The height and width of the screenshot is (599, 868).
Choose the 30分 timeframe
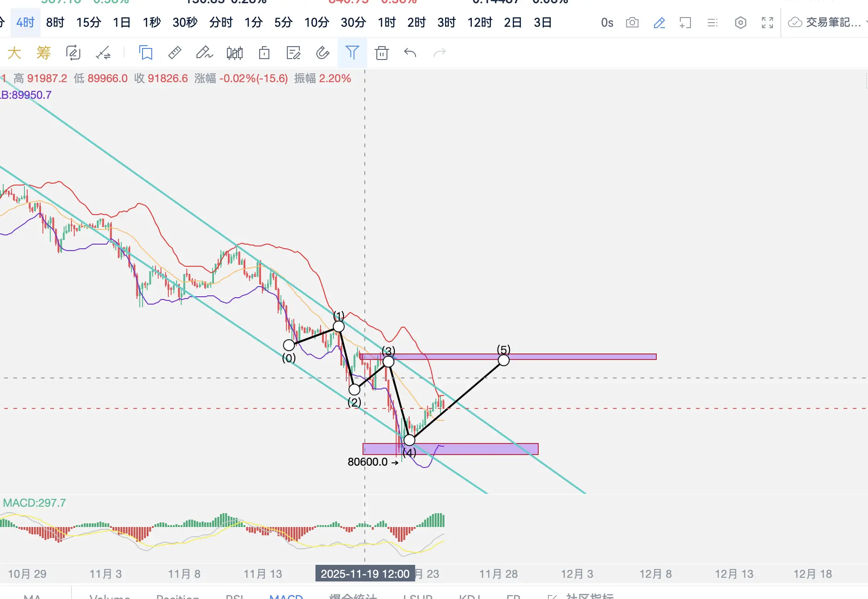[x=353, y=23]
